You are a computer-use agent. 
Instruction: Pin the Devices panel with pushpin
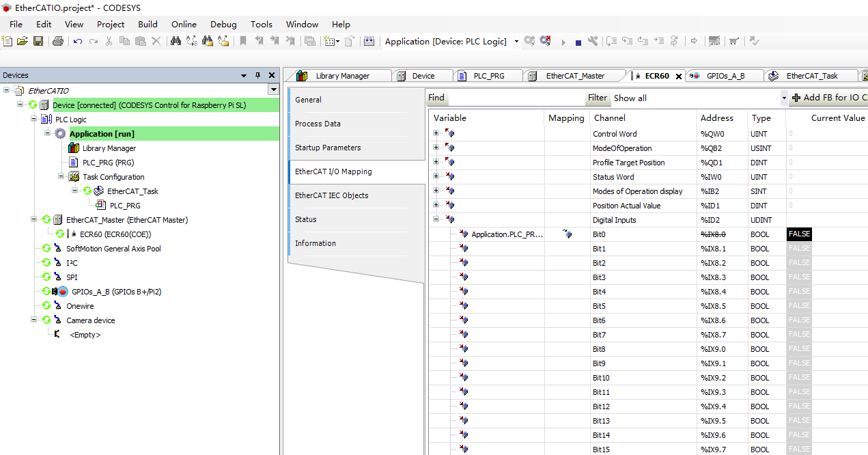257,75
